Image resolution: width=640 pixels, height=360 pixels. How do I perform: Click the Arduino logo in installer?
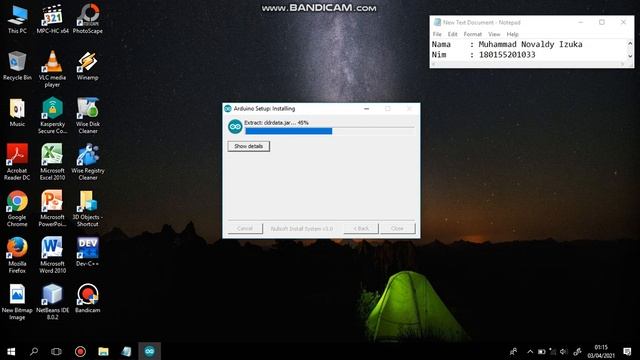tap(235, 127)
